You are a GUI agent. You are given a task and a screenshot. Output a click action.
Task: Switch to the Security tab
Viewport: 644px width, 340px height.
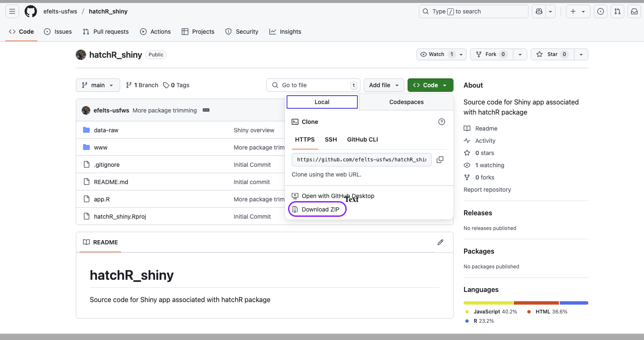(x=242, y=32)
